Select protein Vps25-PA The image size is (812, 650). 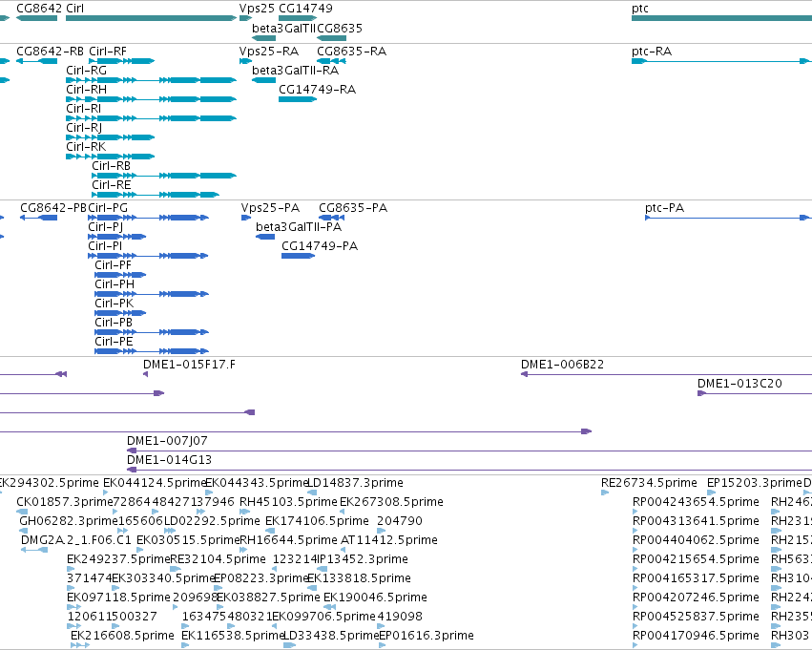(270, 208)
